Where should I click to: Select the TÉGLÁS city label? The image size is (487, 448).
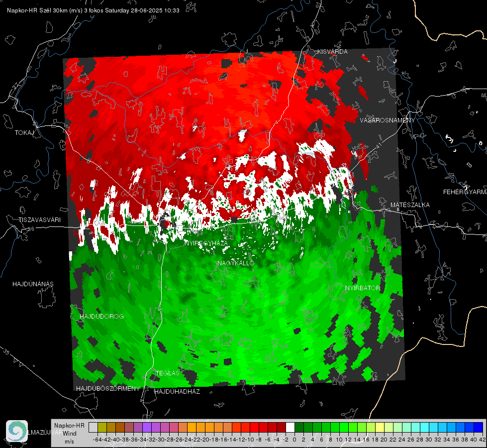point(168,373)
